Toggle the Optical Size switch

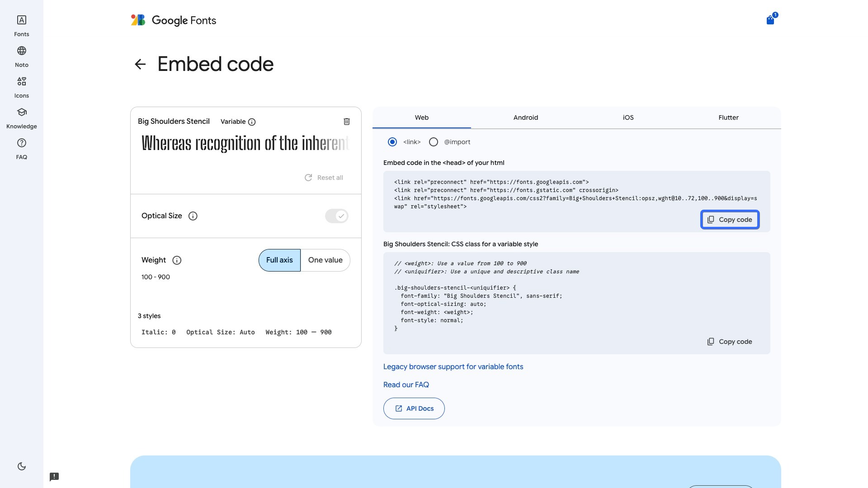click(x=336, y=216)
